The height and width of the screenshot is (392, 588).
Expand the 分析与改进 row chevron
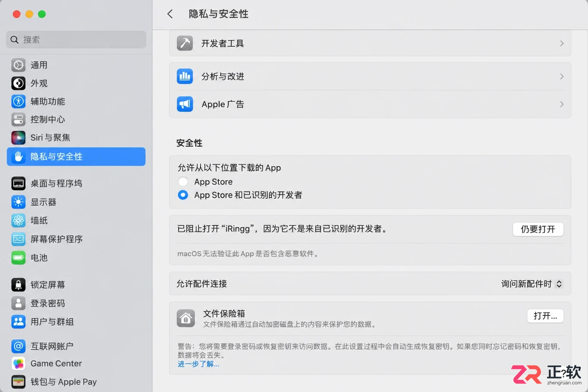point(562,76)
